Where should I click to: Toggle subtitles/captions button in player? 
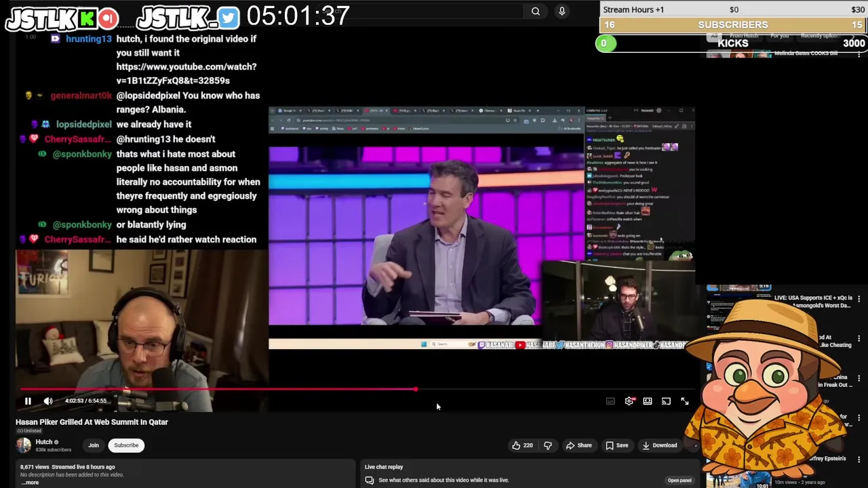(x=610, y=401)
